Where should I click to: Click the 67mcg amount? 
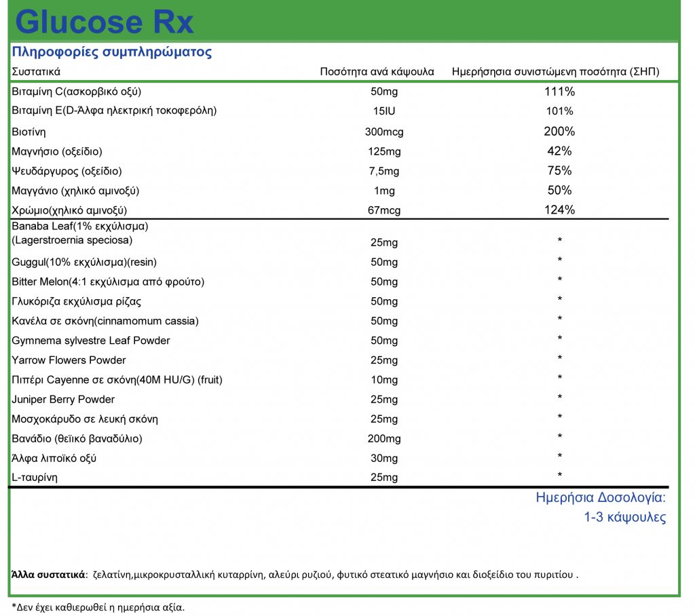tap(384, 210)
